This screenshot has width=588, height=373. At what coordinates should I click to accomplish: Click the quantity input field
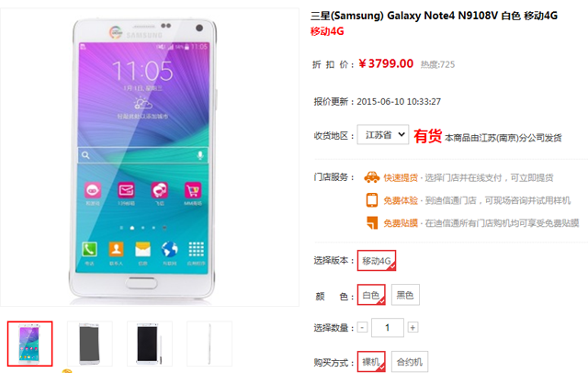(388, 328)
